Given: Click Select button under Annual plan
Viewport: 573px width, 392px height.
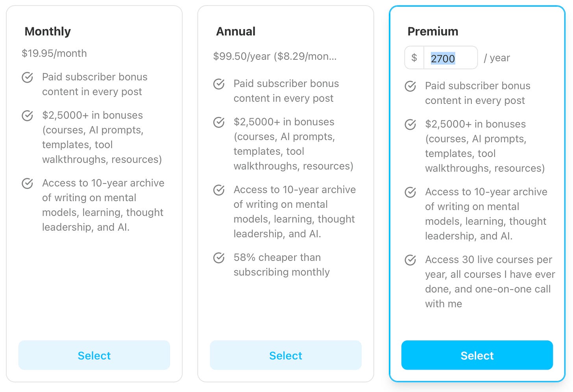Looking at the screenshot, I should click(286, 355).
